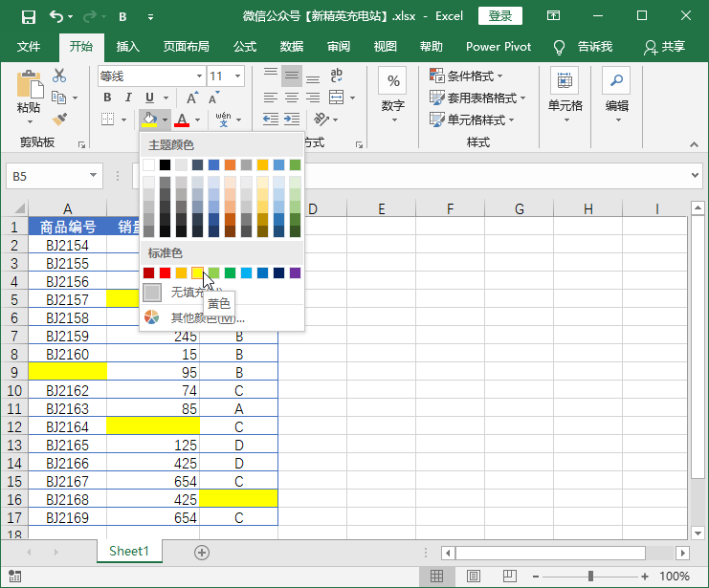
Task: Toggle Underline formatting
Action: 149,98
